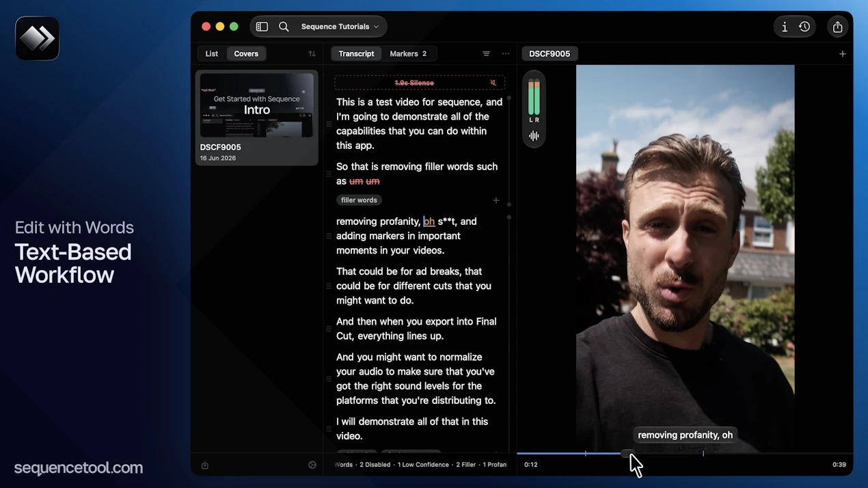Click the first struck-through 'um' word
868x488 pixels.
(x=356, y=181)
